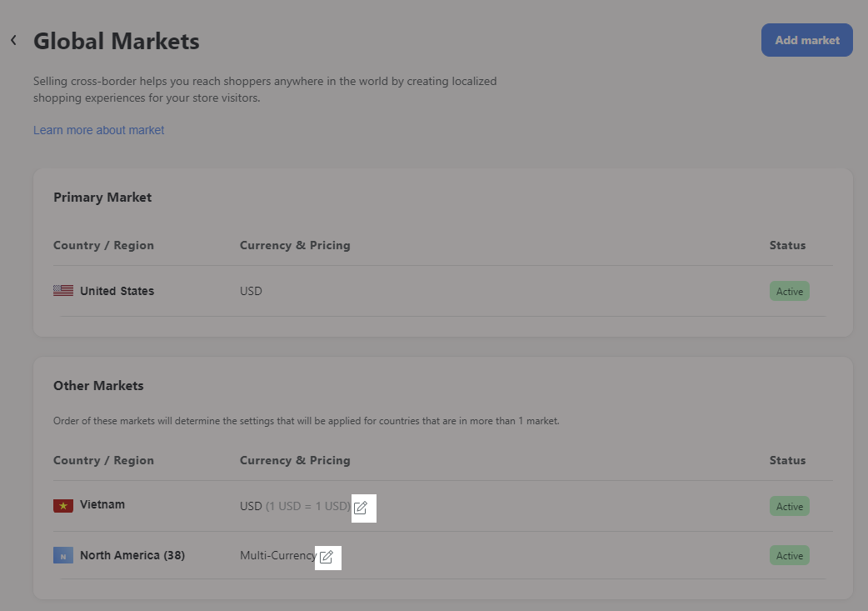The height and width of the screenshot is (611, 868).
Task: Click the Global Markets page title
Action: [117, 41]
